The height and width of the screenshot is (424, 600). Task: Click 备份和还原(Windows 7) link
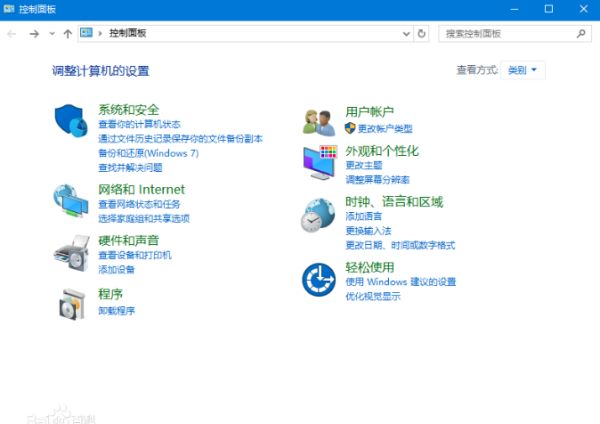(148, 153)
